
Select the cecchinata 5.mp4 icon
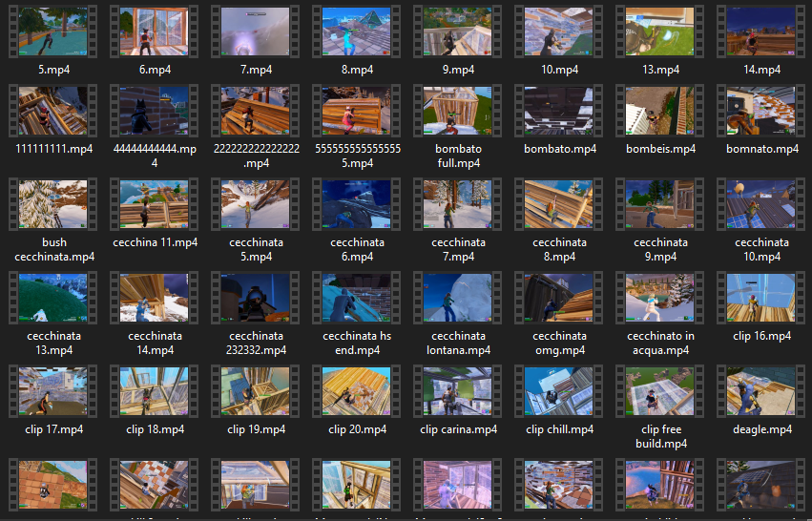(256, 204)
